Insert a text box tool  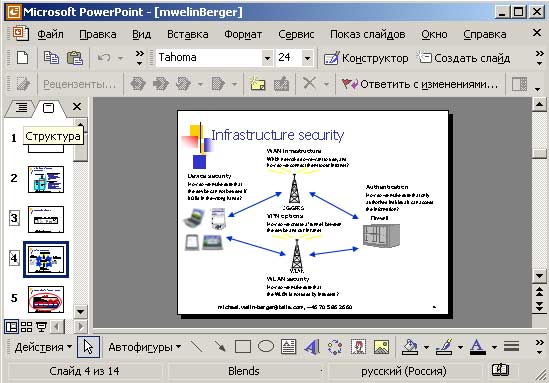pyautogui.click(x=289, y=347)
